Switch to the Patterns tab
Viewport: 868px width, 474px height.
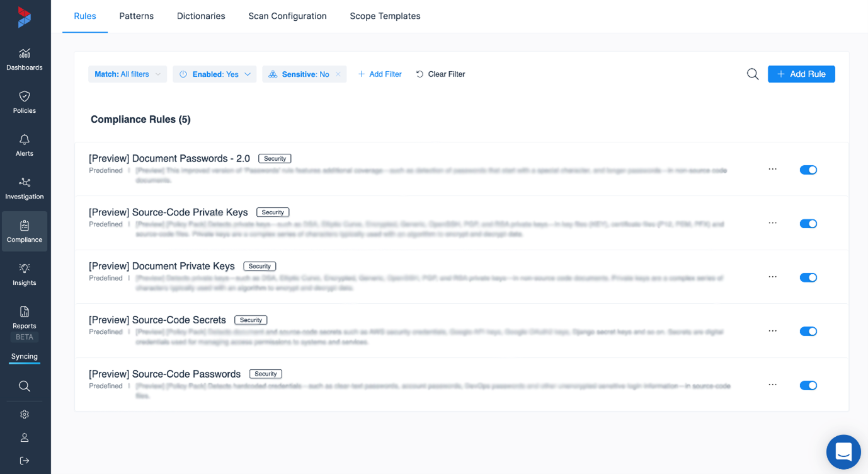pyautogui.click(x=136, y=16)
